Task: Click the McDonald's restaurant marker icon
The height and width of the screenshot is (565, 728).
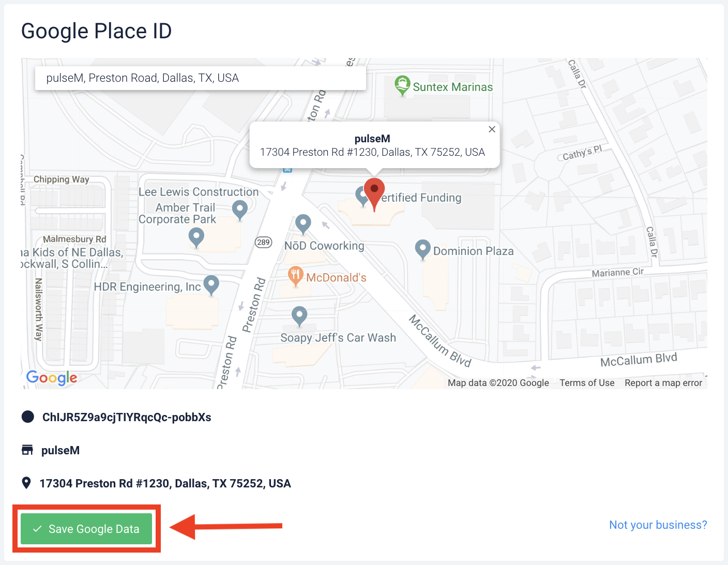Action: pyautogui.click(x=295, y=275)
